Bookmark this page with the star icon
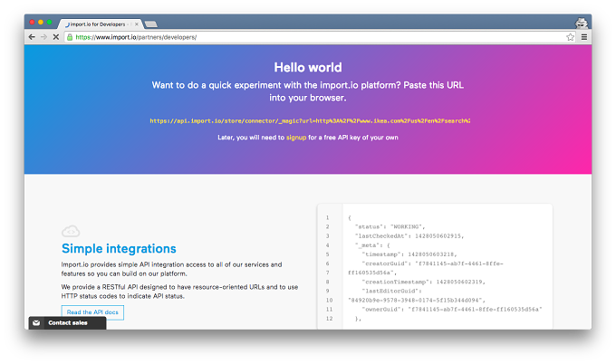Screen dimensions: 616x364 click(x=571, y=37)
